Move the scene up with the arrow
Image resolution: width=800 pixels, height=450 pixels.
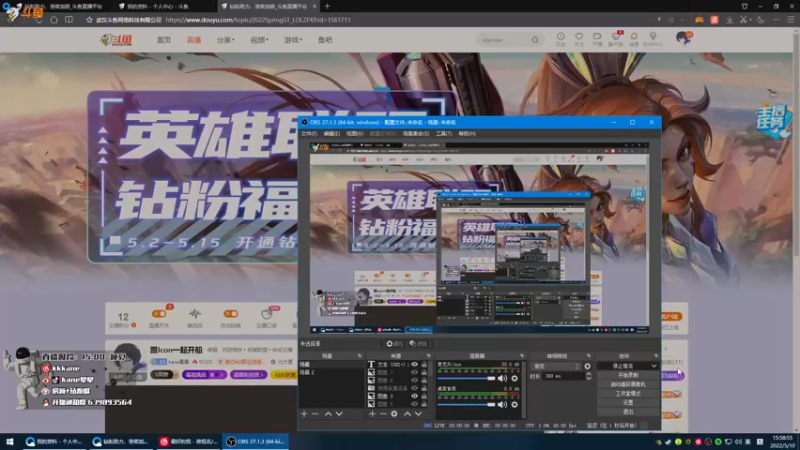328,414
